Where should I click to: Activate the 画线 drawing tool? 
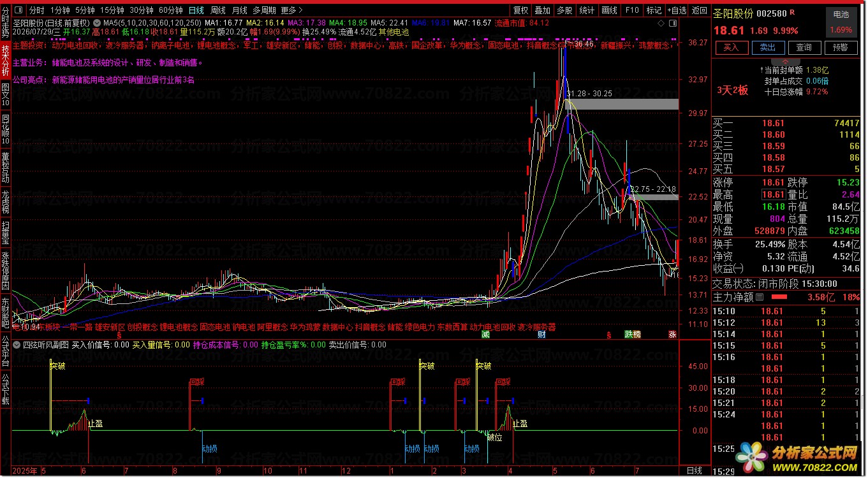pyautogui.click(x=610, y=10)
